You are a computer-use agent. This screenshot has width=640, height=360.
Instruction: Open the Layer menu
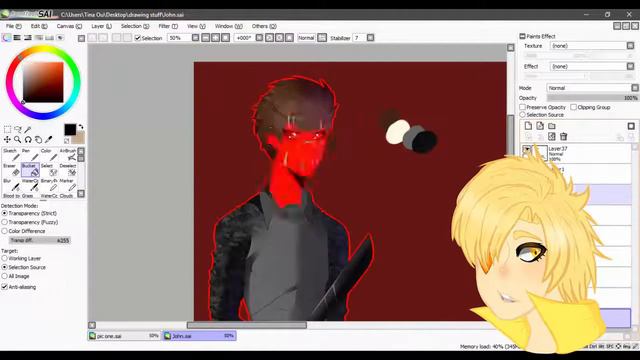point(101,26)
